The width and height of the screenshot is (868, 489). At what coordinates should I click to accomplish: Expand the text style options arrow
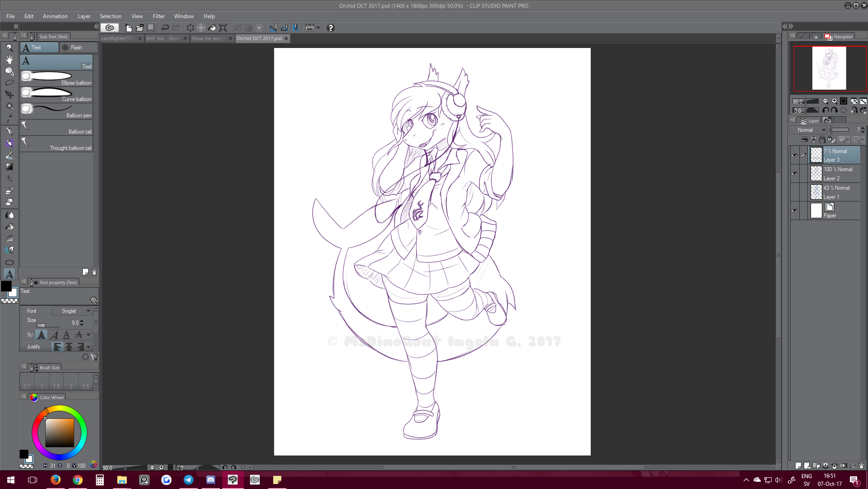[89, 335]
